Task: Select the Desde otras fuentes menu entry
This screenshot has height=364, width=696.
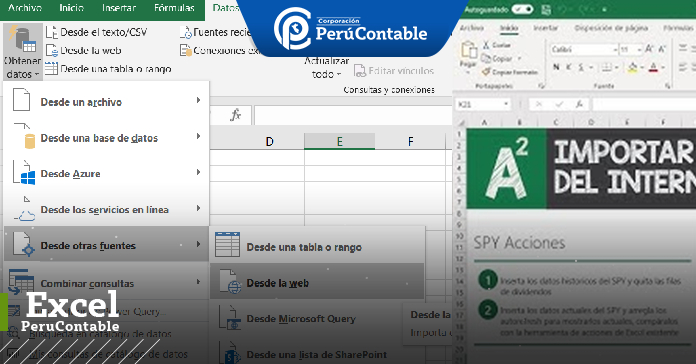Action: [107, 245]
